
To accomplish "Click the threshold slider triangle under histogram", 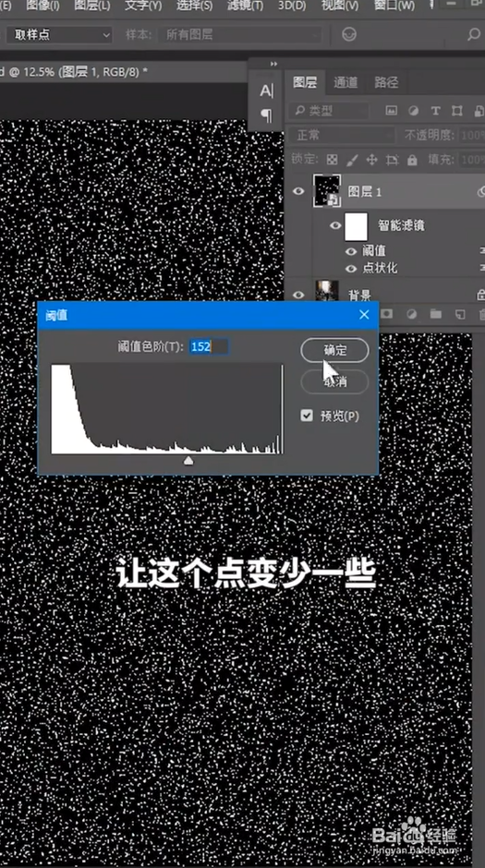I will [188, 461].
